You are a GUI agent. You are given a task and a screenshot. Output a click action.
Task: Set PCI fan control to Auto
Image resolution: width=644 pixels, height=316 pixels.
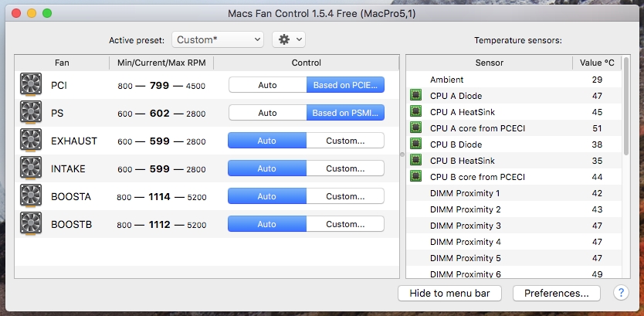pyautogui.click(x=267, y=85)
